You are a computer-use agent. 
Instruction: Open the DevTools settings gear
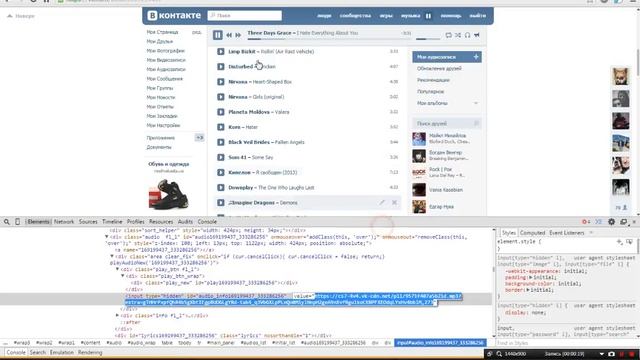611,222
